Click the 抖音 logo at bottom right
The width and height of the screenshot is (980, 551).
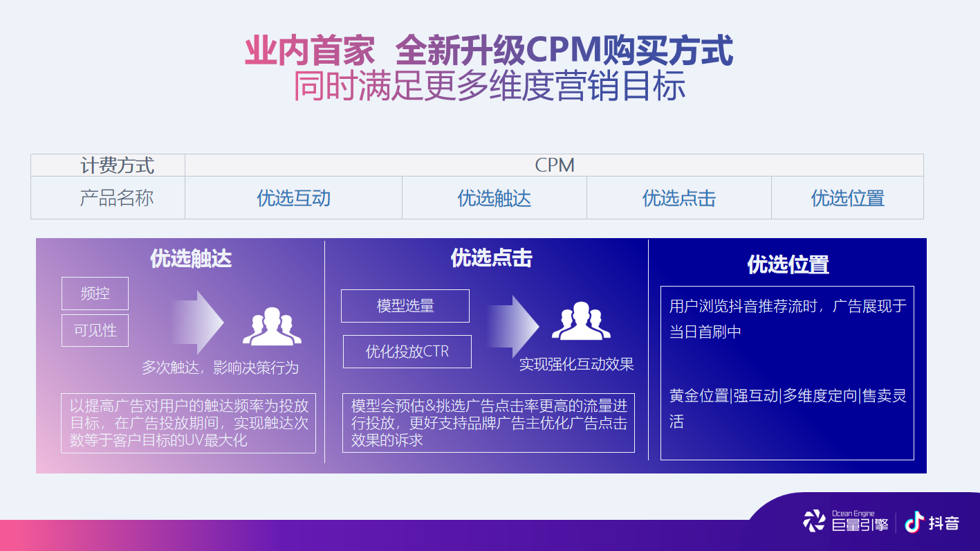coord(932,522)
